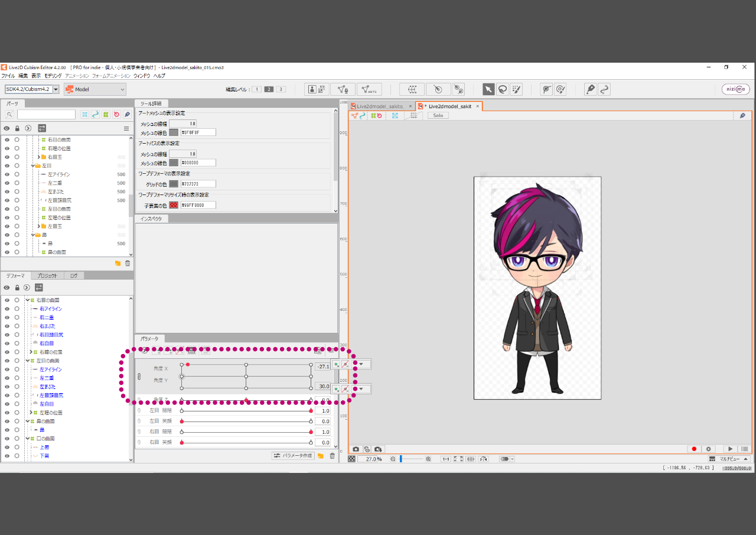Screen dimensions: 756x535
Task: Take a canvas snapshot with the camera icon
Action: pos(356,449)
